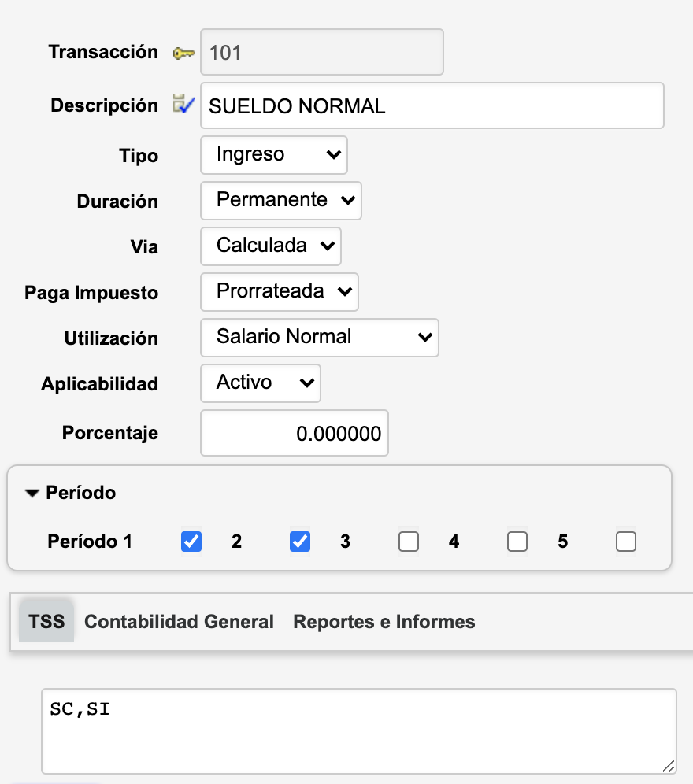Expand the Via dropdown showing Calculada
693x784 pixels.
pos(270,246)
